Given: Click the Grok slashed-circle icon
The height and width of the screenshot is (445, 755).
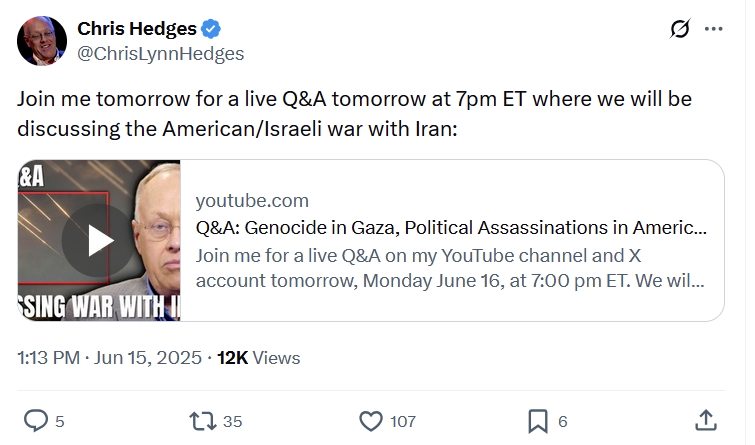Looking at the screenshot, I should pyautogui.click(x=680, y=29).
